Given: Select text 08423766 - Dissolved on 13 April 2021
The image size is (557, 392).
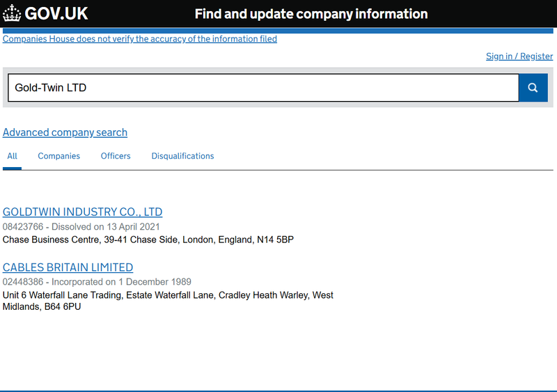Looking at the screenshot, I should pos(81,227).
